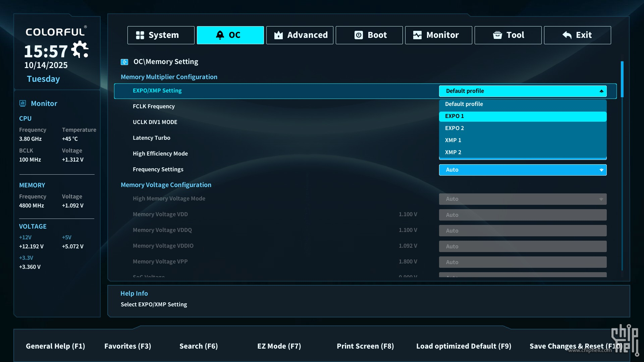Click the Exit tab return arrow icon
Viewport: 644px width, 362px height.
tap(567, 35)
